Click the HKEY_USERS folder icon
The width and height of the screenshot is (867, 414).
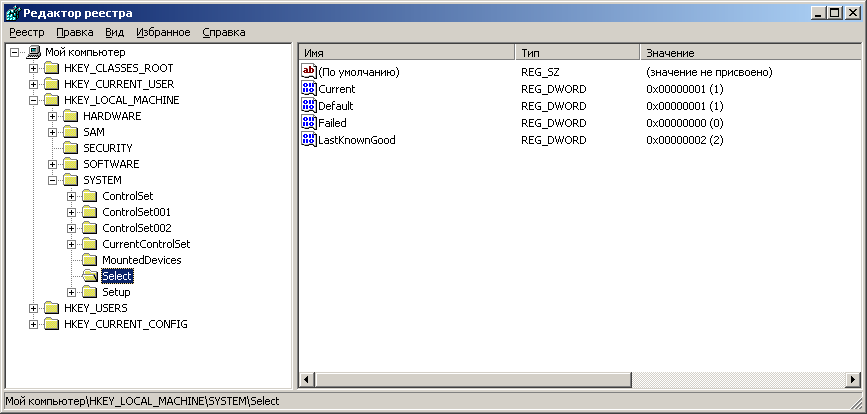(x=51, y=308)
